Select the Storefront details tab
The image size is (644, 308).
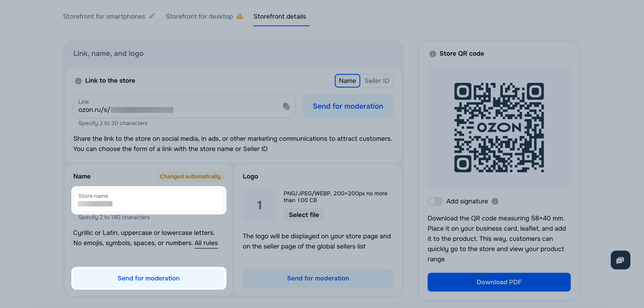click(x=279, y=17)
